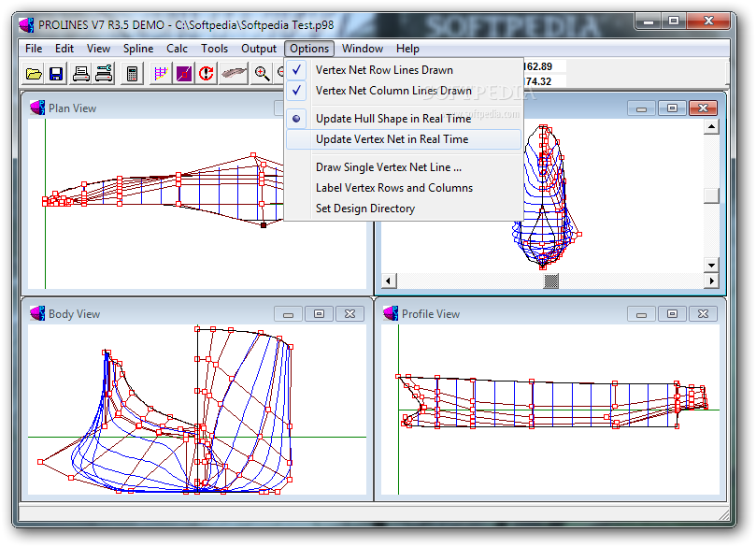Open printer setup icon with wrench
Screen dimensions: 756x547
pyautogui.click(x=104, y=74)
